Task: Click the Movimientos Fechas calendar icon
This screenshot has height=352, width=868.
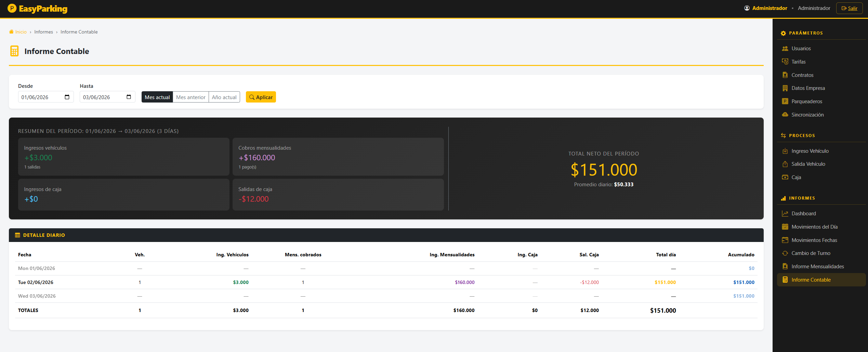Action: click(785, 240)
